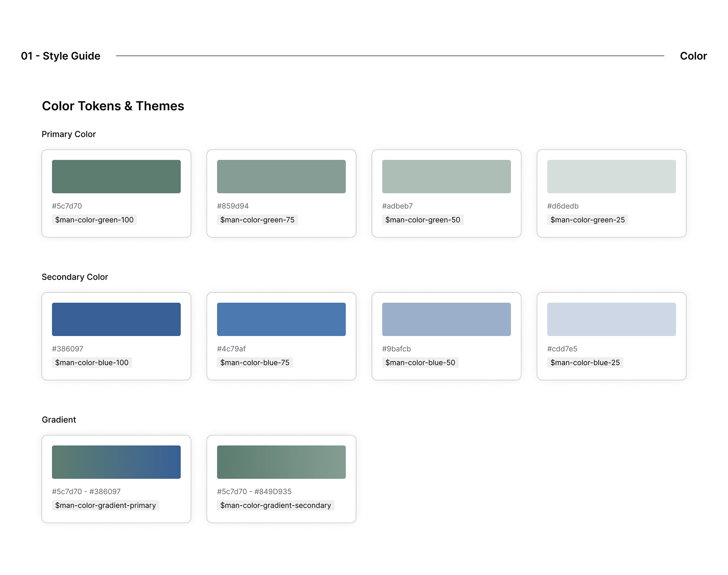Click the Color label in header
Viewport: 728px width, 575px height.
[693, 56]
